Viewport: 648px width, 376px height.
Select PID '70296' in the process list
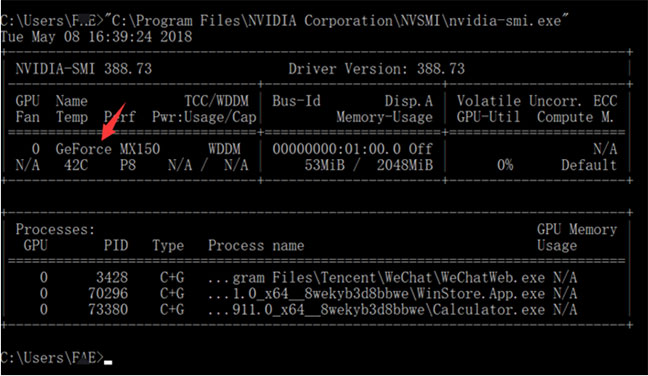(108, 293)
